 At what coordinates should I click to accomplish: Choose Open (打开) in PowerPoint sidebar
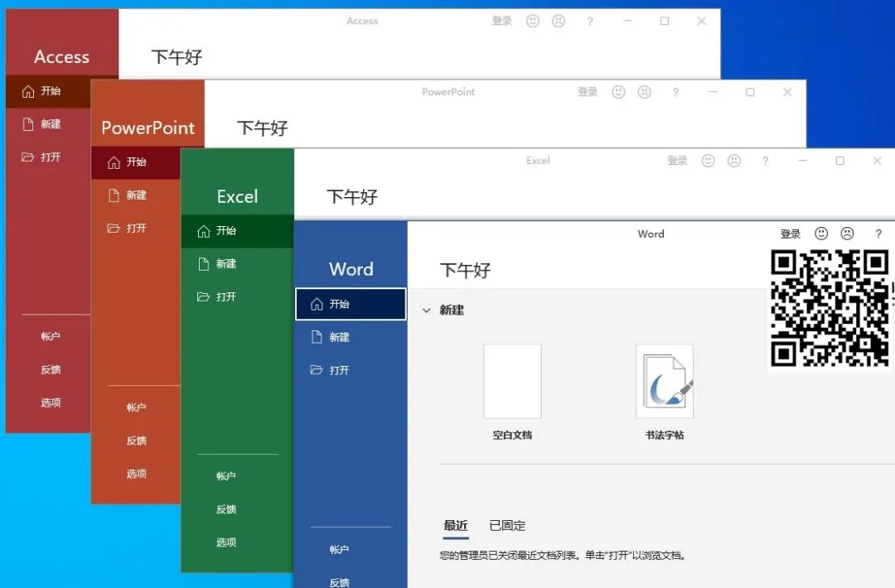click(136, 228)
